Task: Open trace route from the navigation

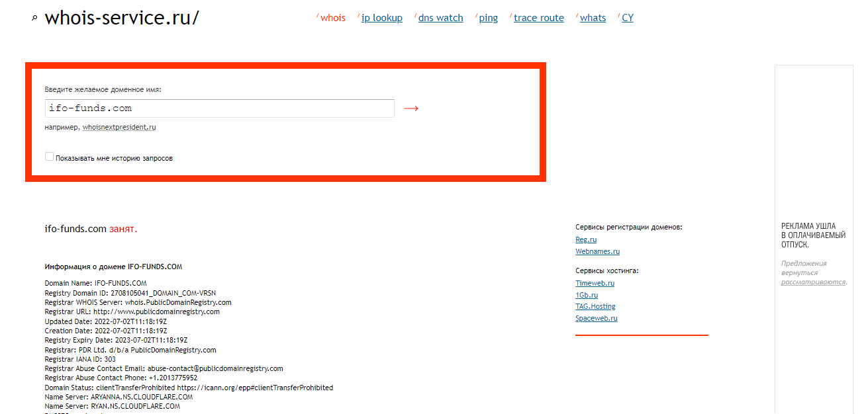Action: click(x=538, y=18)
